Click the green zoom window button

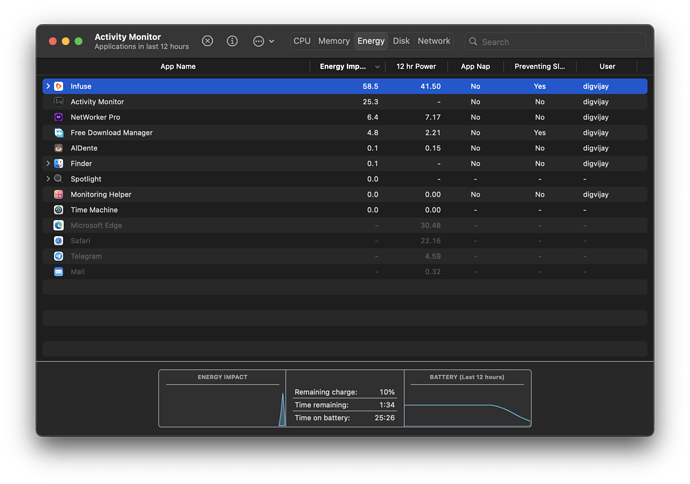click(x=78, y=41)
